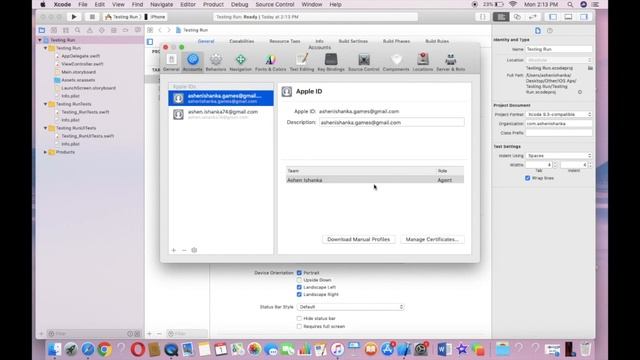Collapse Testing Run project root in navigator
640x360 pixels.
point(40,40)
